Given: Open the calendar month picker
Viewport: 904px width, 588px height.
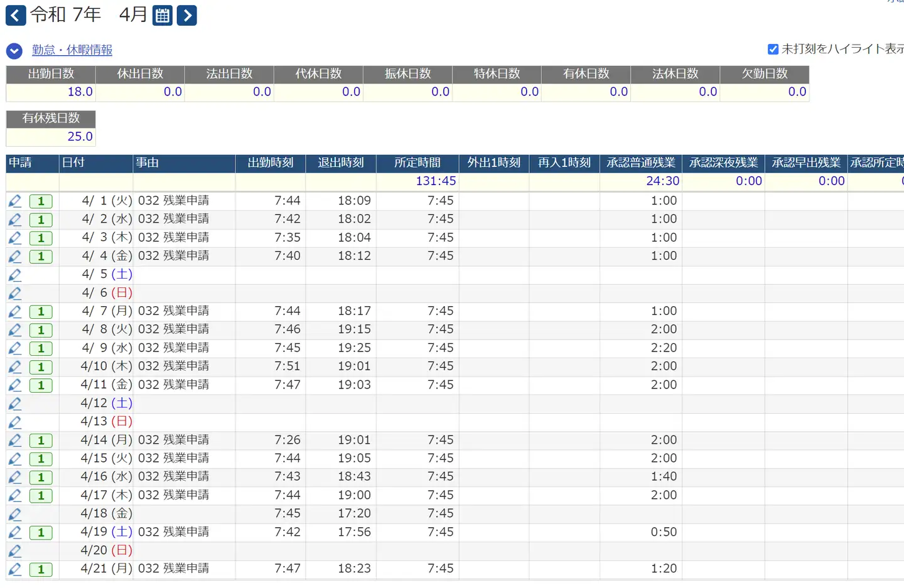Looking at the screenshot, I should tap(163, 16).
